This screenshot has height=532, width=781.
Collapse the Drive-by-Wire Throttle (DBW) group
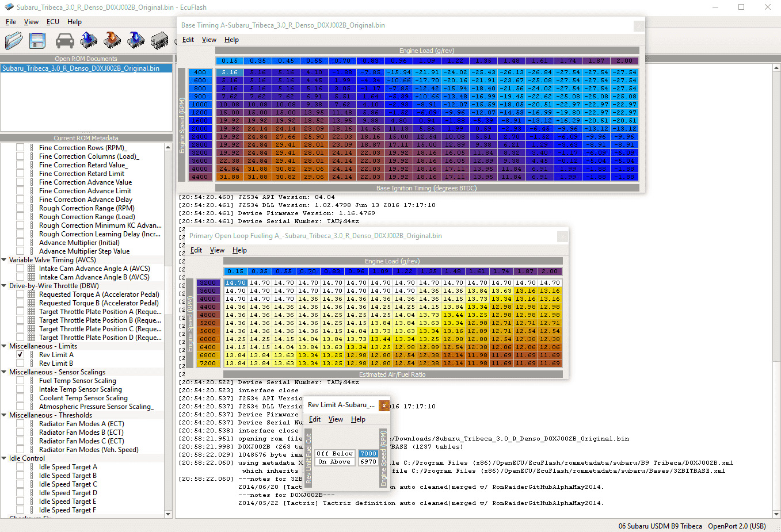pos(4,286)
